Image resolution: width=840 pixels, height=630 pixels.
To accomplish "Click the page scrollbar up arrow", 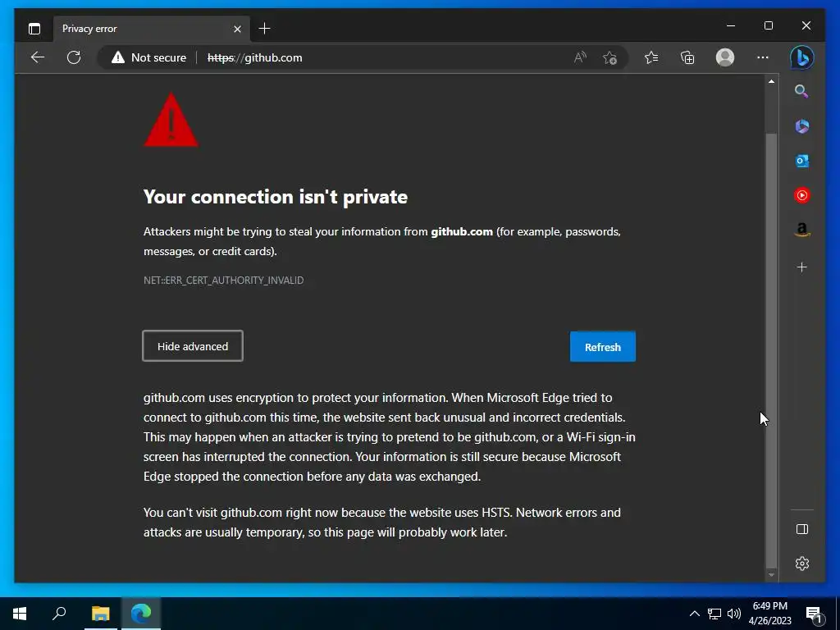I will tap(771, 81).
